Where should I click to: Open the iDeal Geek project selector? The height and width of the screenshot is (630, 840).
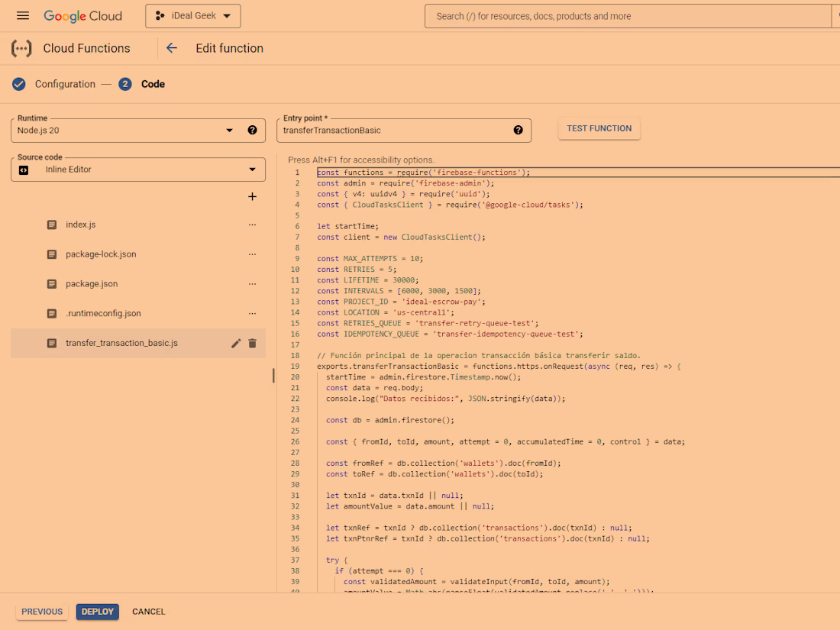click(192, 16)
